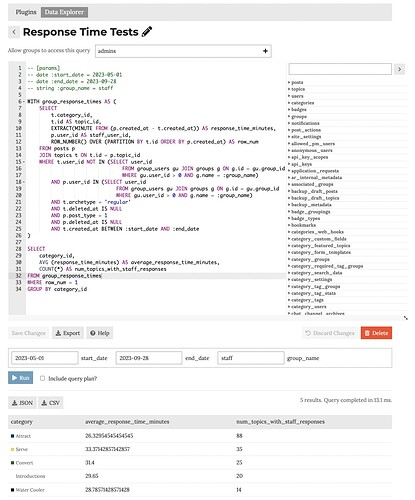The image size is (415, 500).
Task: Click the pencil edit icon beside Response Time Tests
Action: click(147, 32)
